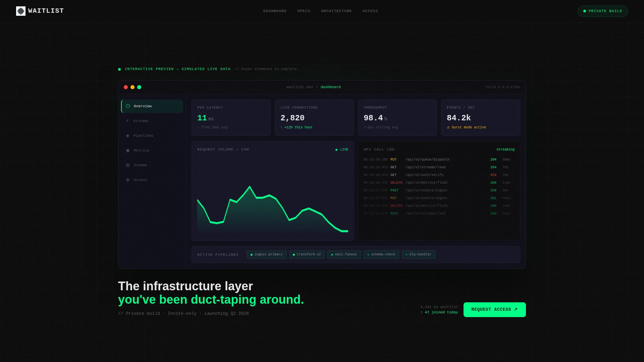Click the "4,291 on waitlist" text
Image resolution: width=644 pixels, height=362 pixels.
pos(439,307)
